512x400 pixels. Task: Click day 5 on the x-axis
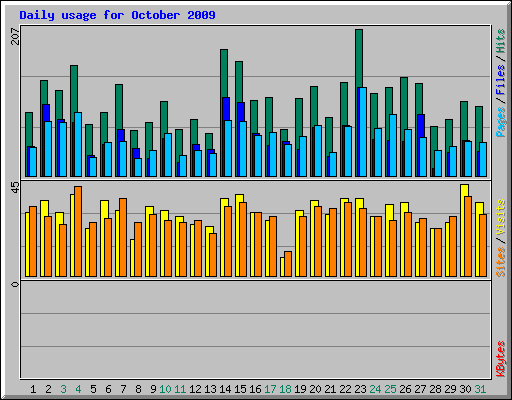[93, 389]
